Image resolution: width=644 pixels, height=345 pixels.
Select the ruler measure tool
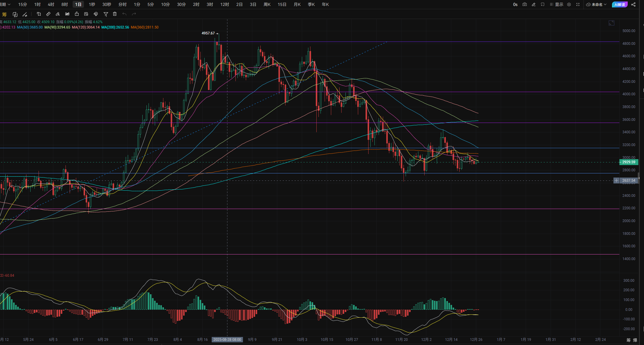pyautogui.click(x=48, y=14)
